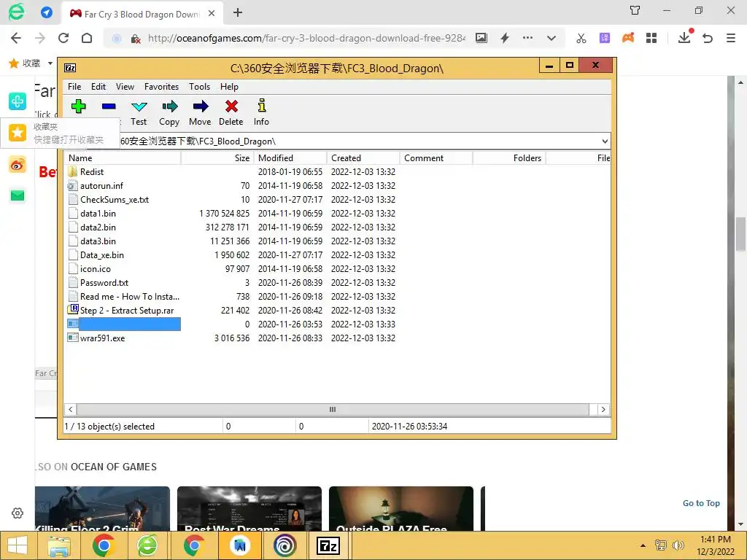Open the extensions grid icon

click(651, 38)
